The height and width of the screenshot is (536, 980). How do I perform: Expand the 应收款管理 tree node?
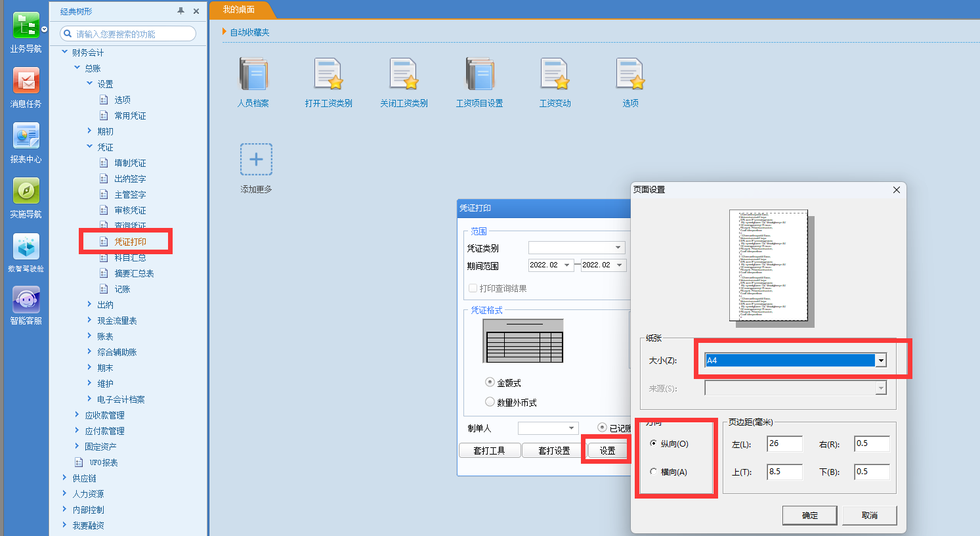coord(77,415)
